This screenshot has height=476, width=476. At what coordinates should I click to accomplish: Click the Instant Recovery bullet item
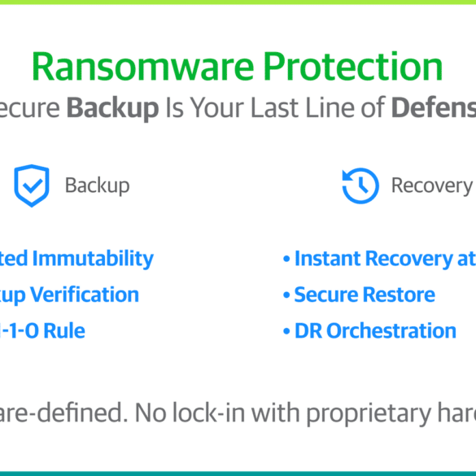click(385, 259)
